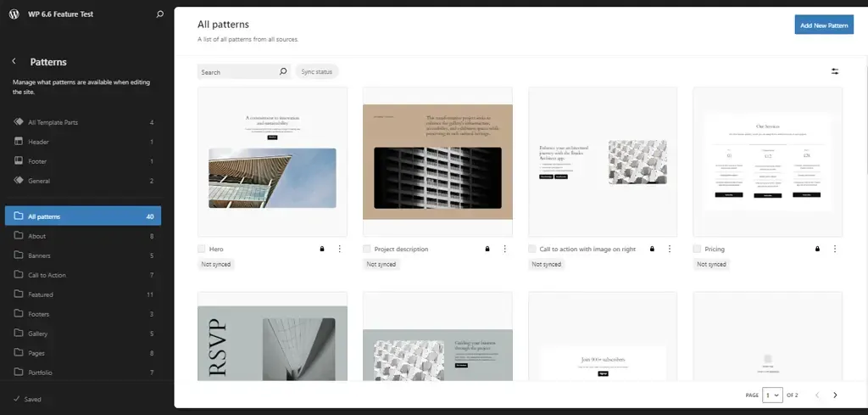Open the Portfolio patterns category
The width and height of the screenshot is (868, 415).
pos(83,373)
